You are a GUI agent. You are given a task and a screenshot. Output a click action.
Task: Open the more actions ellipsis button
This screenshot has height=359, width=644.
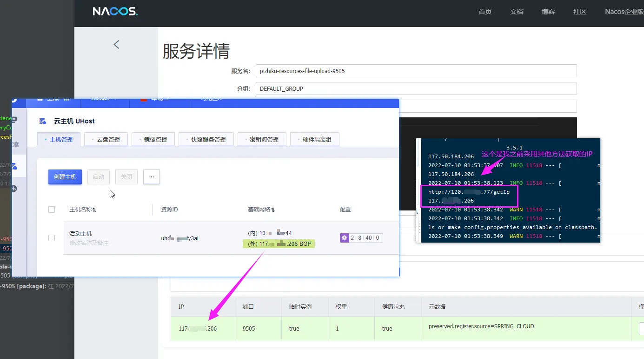click(x=152, y=177)
